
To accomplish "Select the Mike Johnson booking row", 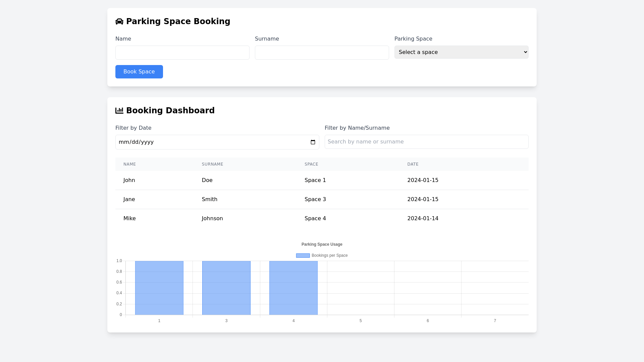I will click(322, 219).
